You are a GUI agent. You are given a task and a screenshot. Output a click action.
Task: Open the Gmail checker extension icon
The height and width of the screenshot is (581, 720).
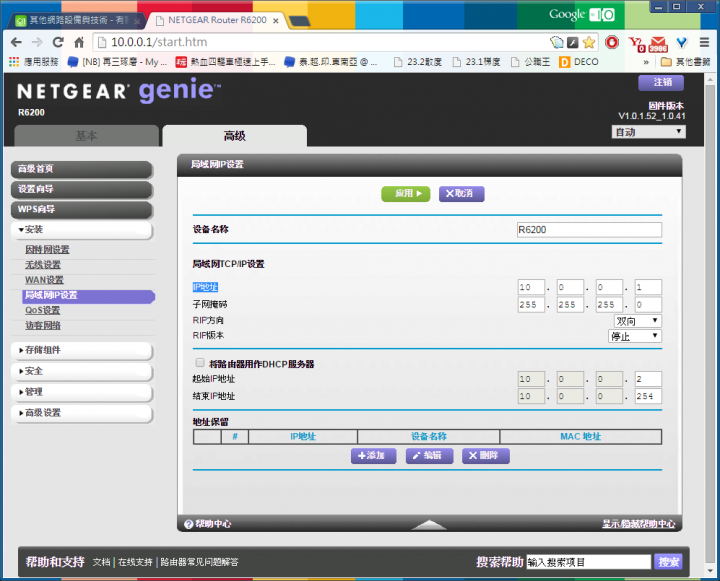point(658,44)
